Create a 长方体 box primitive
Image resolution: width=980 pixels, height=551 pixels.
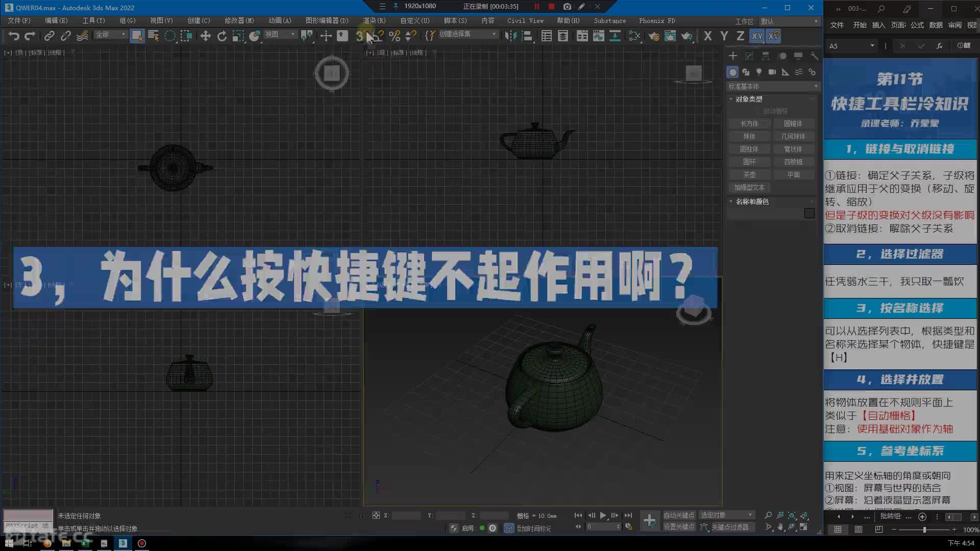(x=749, y=123)
